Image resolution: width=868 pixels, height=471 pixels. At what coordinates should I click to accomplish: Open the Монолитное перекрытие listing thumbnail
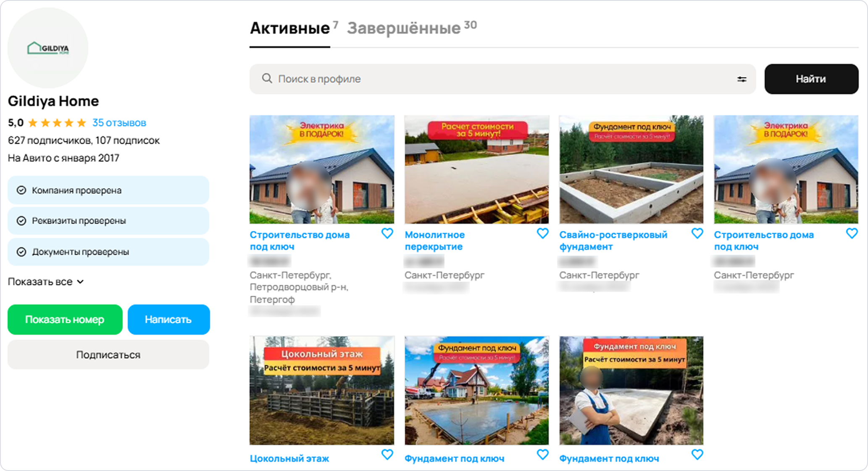pos(476,169)
